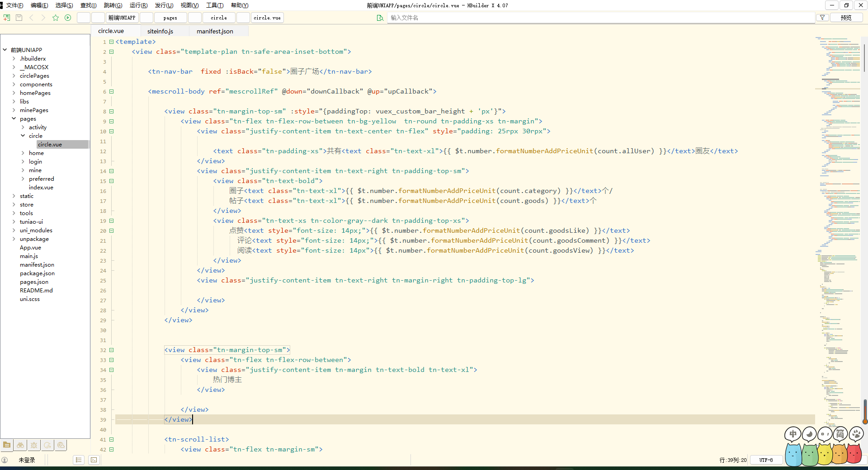Click the 预览 preview button

point(846,18)
